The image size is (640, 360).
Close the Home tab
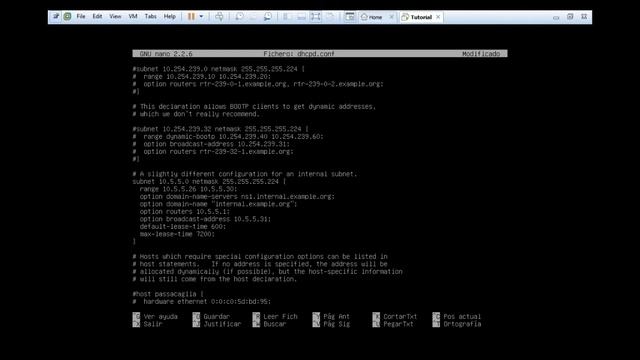pyautogui.click(x=391, y=17)
